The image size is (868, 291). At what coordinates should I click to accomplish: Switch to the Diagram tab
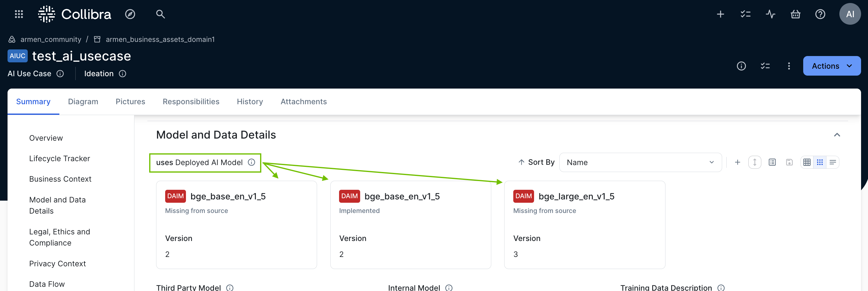[x=83, y=102]
